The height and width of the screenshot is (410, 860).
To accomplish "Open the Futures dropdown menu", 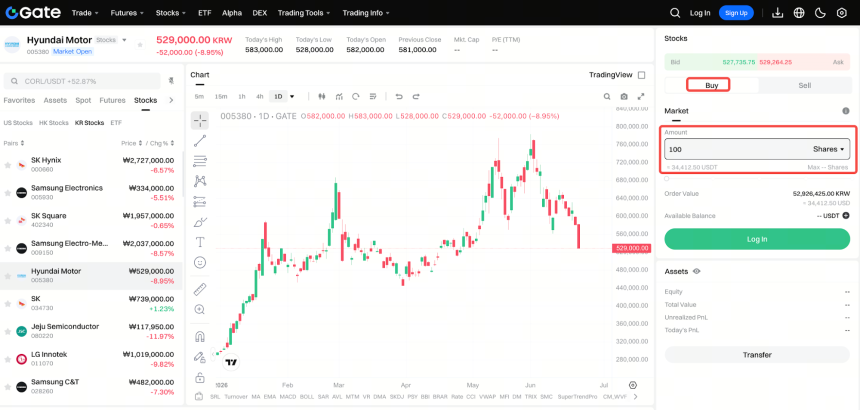I will tap(127, 13).
